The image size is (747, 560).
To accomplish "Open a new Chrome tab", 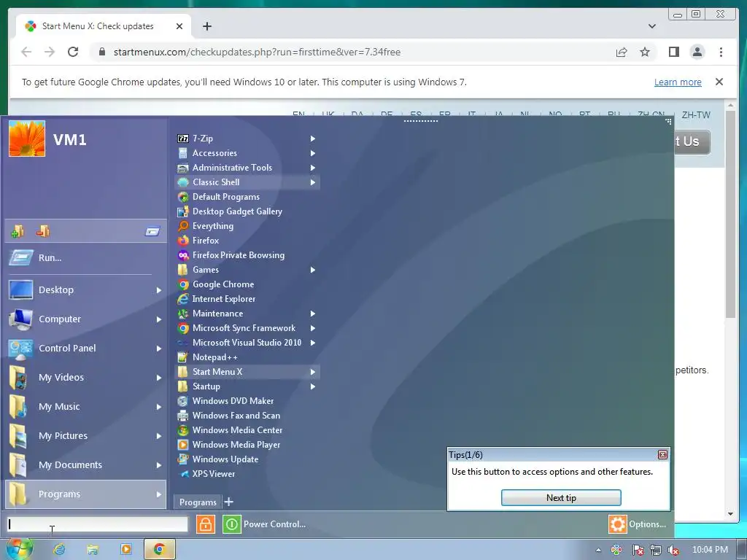I will (206, 26).
